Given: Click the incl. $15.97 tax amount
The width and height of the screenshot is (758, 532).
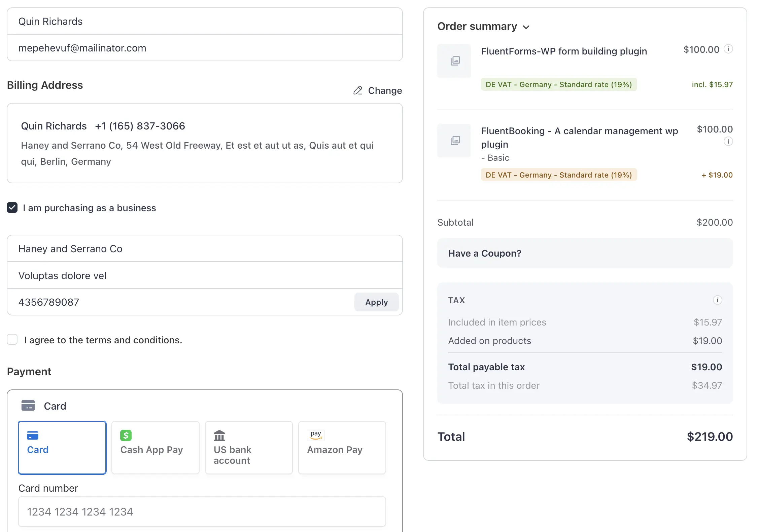Looking at the screenshot, I should (x=712, y=84).
